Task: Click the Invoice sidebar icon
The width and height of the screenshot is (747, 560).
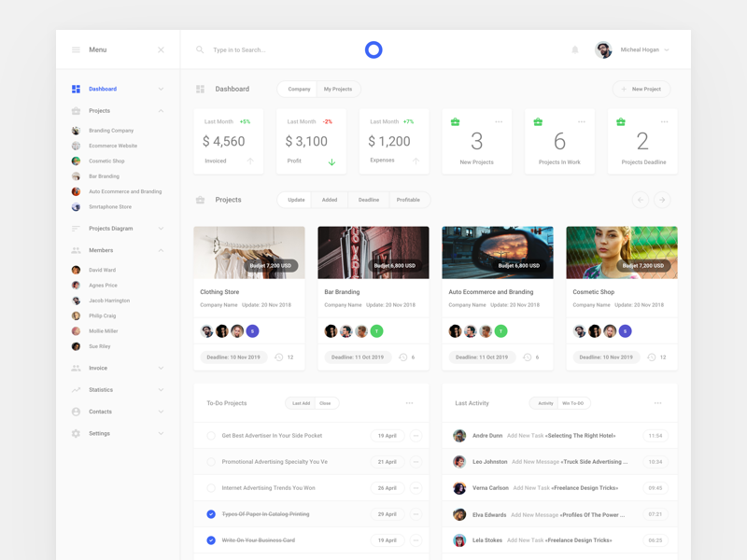Action: click(x=76, y=368)
